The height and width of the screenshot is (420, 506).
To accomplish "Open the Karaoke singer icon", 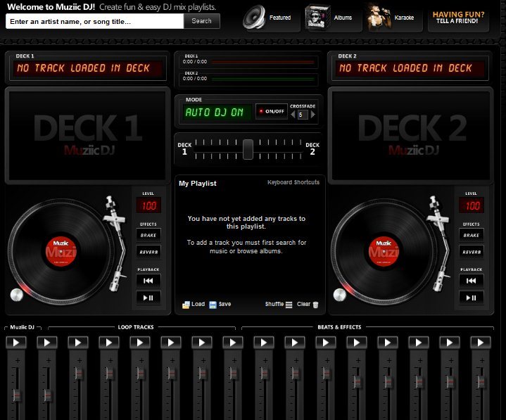I will click(380, 18).
